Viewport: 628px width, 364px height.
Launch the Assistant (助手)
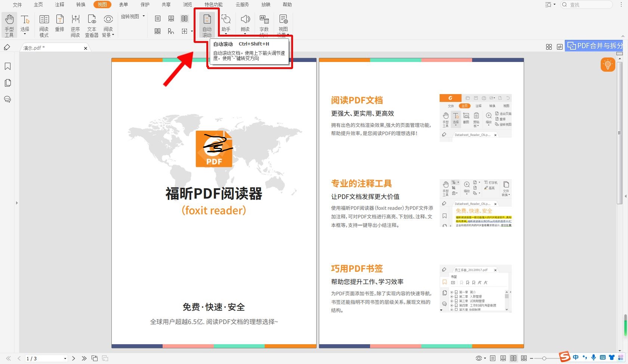[226, 22]
